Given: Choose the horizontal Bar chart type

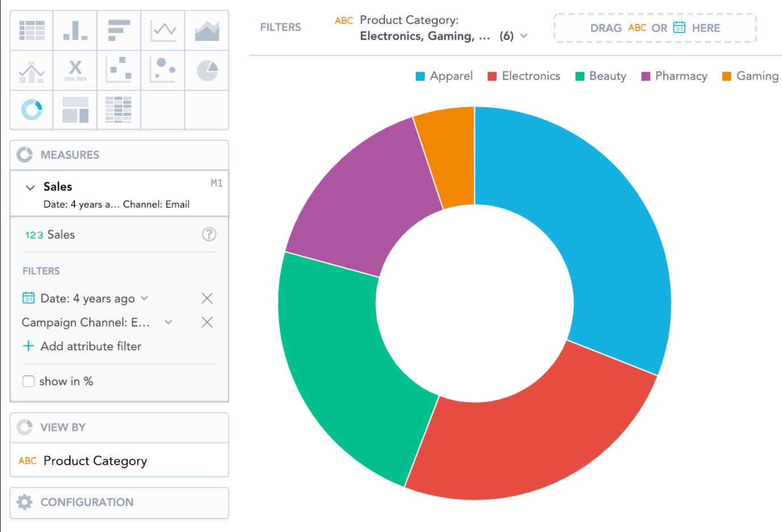Looking at the screenshot, I should [x=119, y=31].
